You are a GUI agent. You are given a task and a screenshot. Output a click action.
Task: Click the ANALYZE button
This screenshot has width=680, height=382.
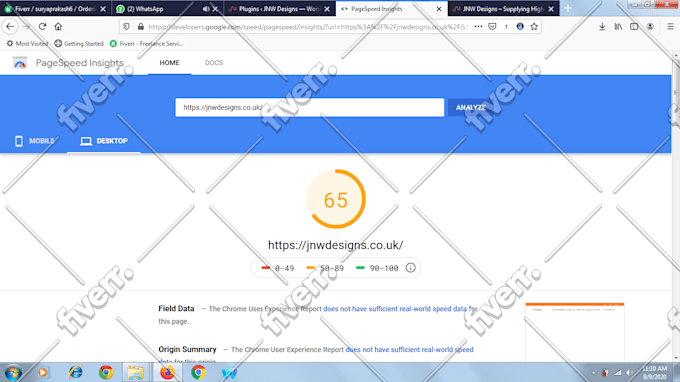(x=471, y=108)
